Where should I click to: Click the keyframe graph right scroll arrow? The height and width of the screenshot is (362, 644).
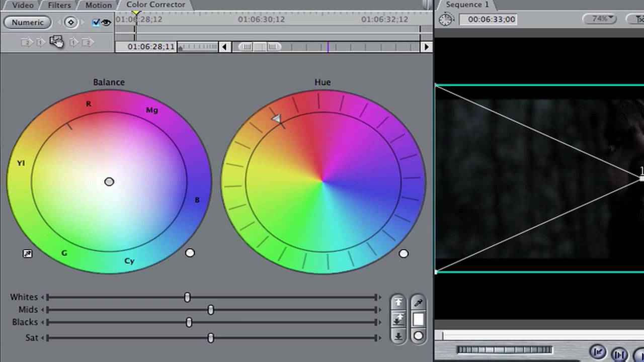[x=427, y=47]
